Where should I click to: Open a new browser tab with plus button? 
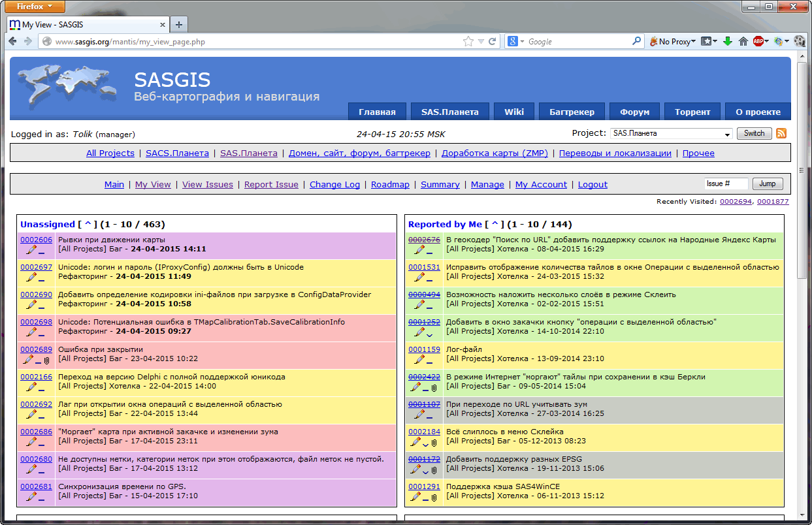coord(178,24)
